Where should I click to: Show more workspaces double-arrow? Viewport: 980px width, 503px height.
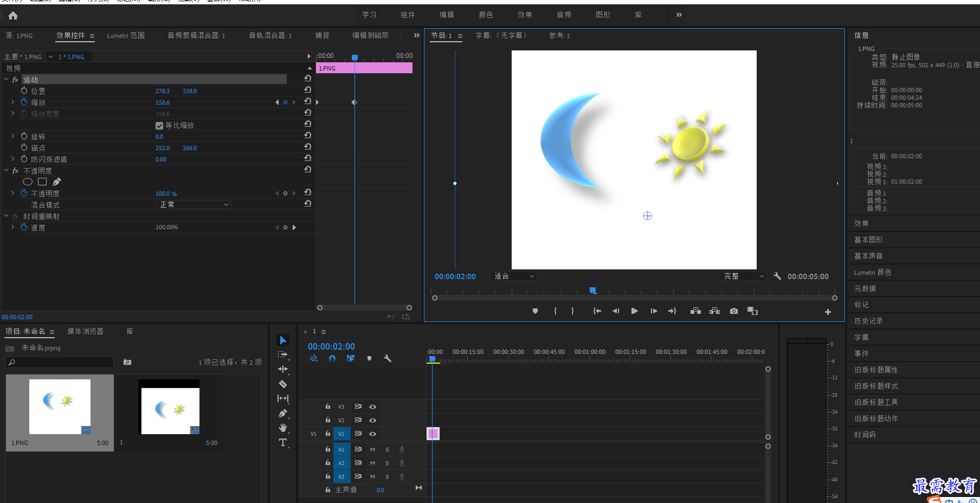click(x=679, y=15)
